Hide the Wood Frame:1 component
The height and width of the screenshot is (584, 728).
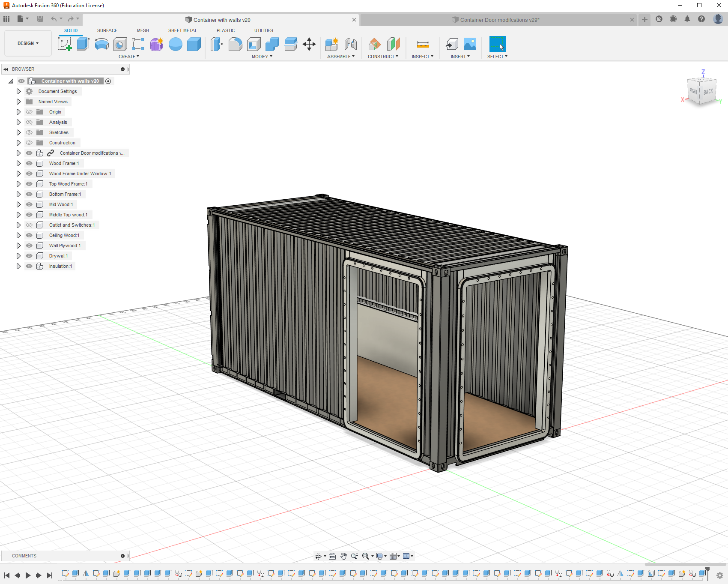(29, 163)
